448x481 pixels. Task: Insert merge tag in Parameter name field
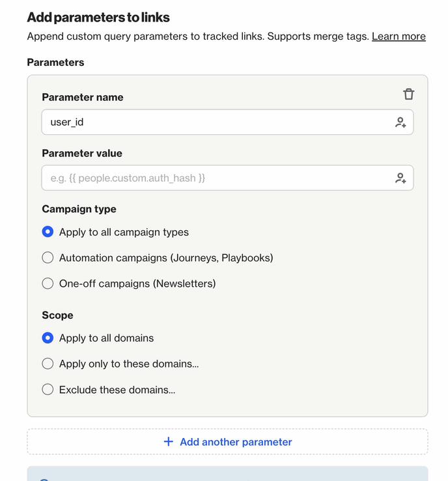coord(400,123)
